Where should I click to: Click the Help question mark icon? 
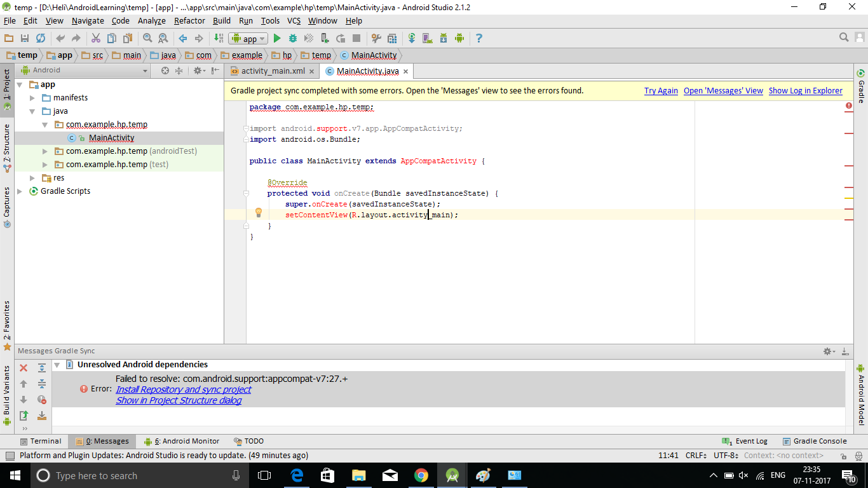pyautogui.click(x=479, y=38)
